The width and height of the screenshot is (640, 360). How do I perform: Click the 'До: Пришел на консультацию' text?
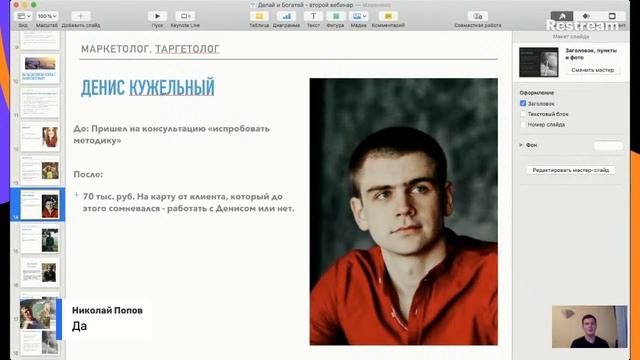coord(171,134)
